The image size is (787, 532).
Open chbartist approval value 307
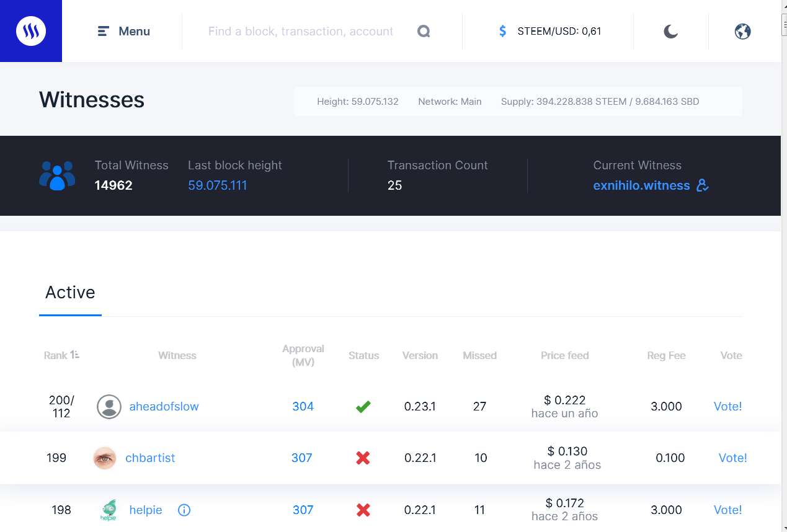click(x=302, y=458)
